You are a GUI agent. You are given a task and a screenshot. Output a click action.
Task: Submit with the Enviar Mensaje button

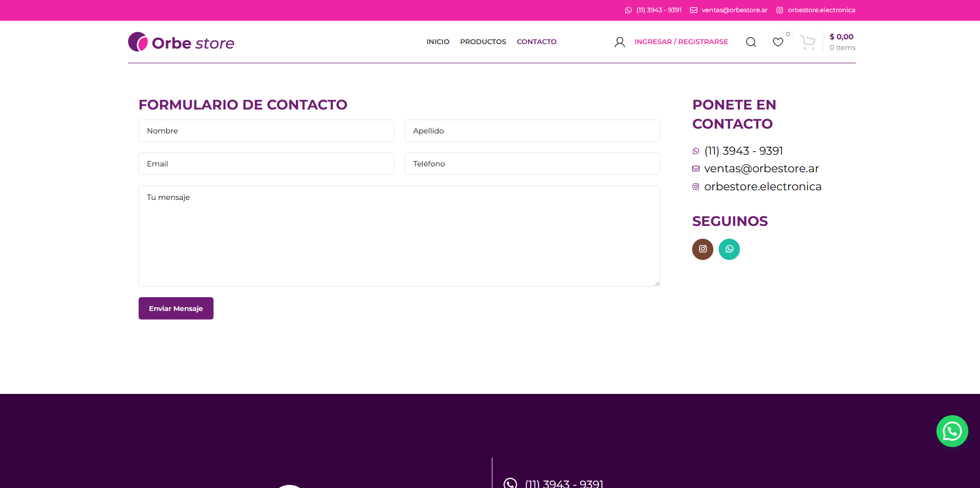(176, 308)
